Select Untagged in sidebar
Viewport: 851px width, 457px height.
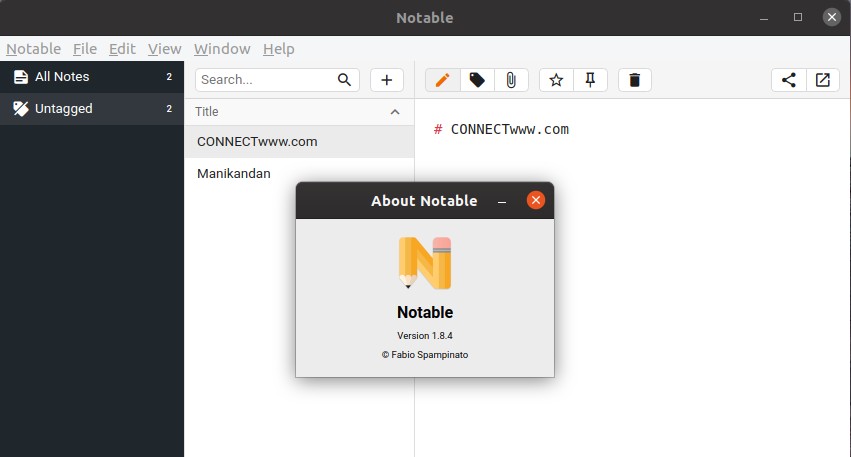[x=92, y=109]
